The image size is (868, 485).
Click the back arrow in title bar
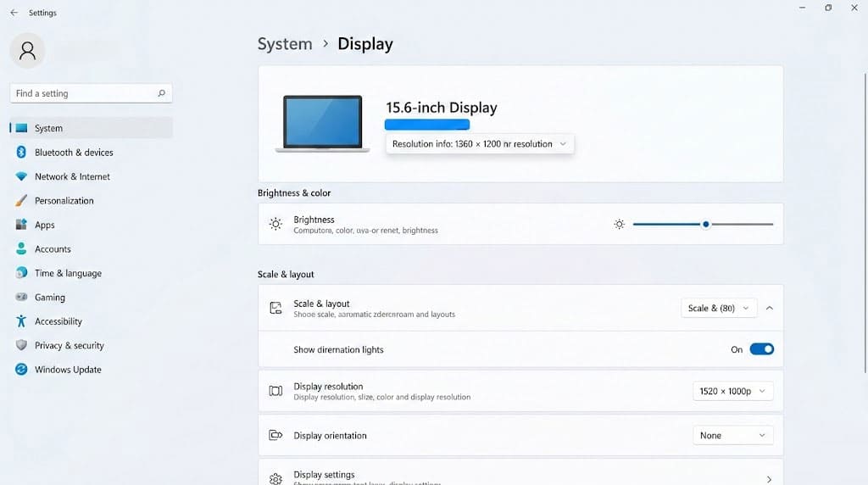(14, 13)
